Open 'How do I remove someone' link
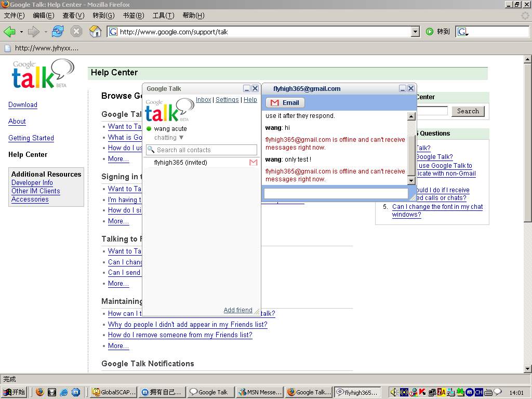Screen dimensions: 532x399 pos(180,335)
